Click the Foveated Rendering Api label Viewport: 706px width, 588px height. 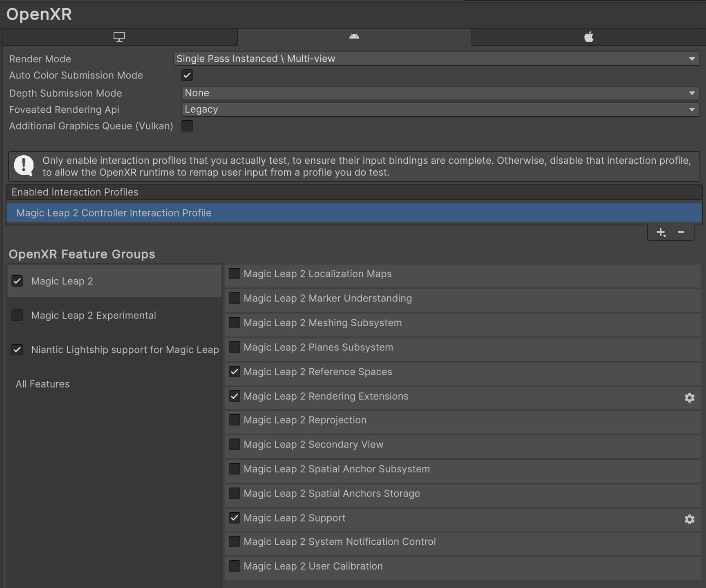pyautogui.click(x=64, y=109)
